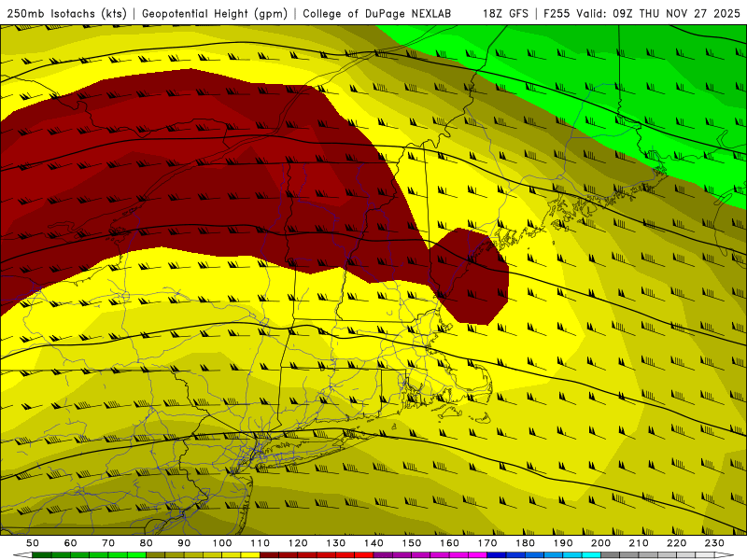The image size is (747, 560).
Task: Click the 80 knot legend label
Action: [147, 543]
